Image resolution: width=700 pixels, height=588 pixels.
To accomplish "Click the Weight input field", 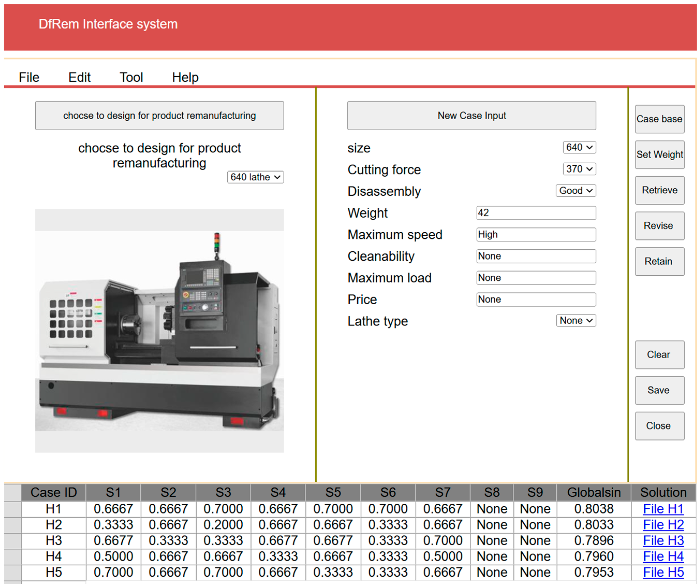I will click(536, 213).
